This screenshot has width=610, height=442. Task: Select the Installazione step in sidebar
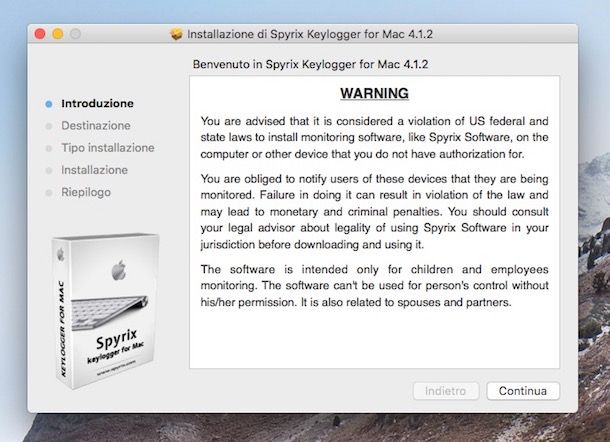94,170
